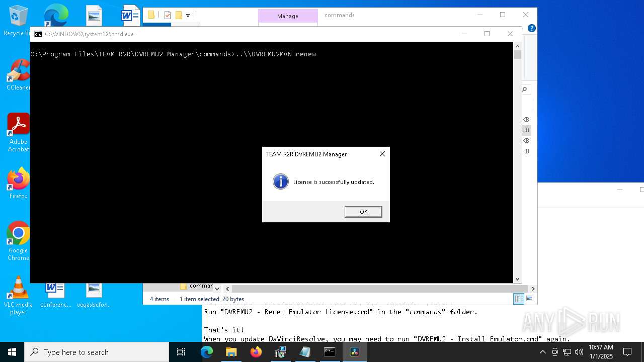Click New folder icon in Explorer quick toolbar
This screenshot has width=644, height=362.
coord(179,15)
